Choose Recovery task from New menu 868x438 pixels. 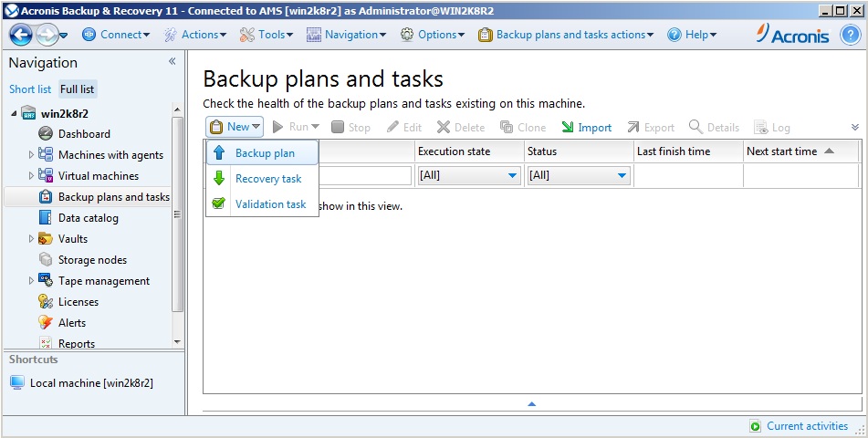point(262,179)
